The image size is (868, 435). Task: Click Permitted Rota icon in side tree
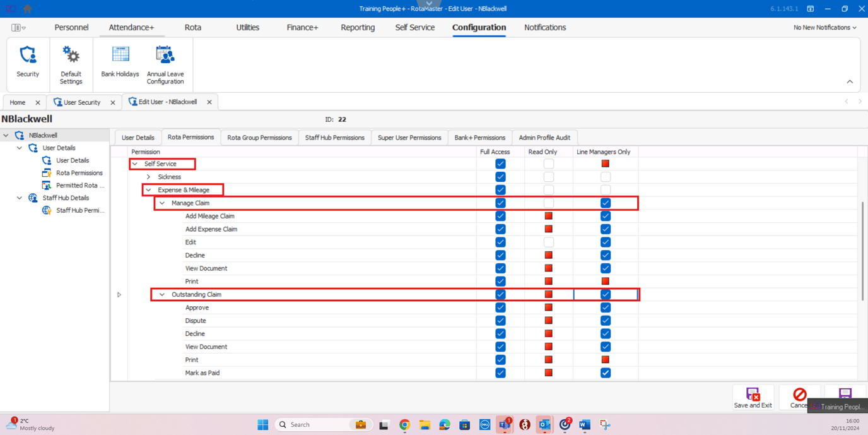click(x=47, y=186)
